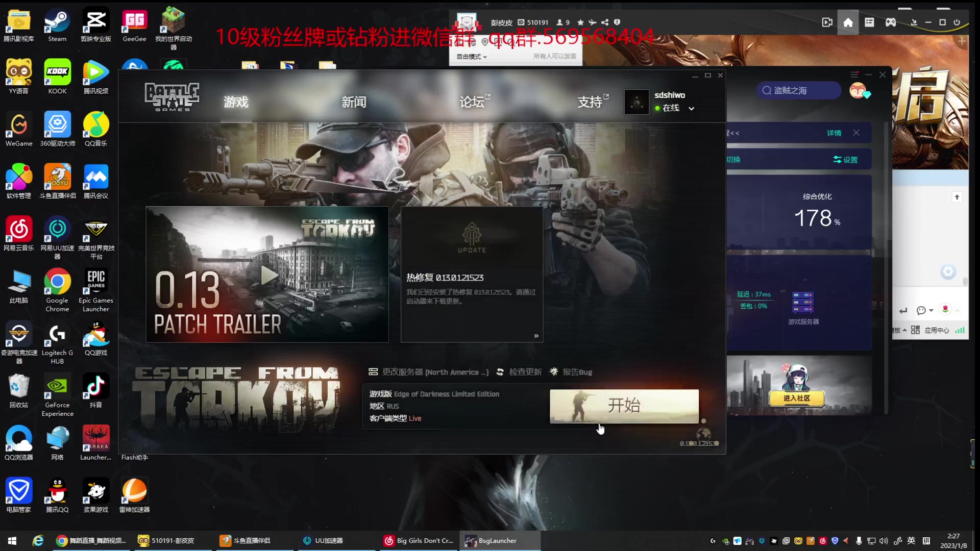Open the YY语音 desktop icon
Viewport: 980px width, 551px height.
19,77
